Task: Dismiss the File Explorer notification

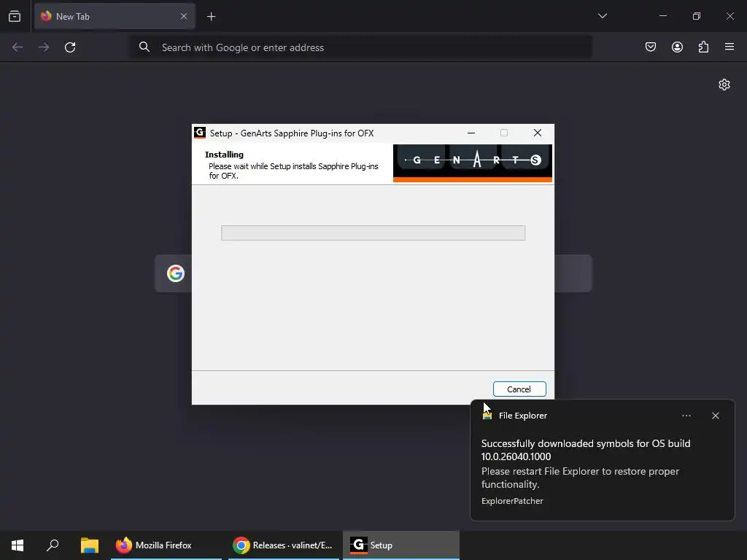Action: click(716, 416)
